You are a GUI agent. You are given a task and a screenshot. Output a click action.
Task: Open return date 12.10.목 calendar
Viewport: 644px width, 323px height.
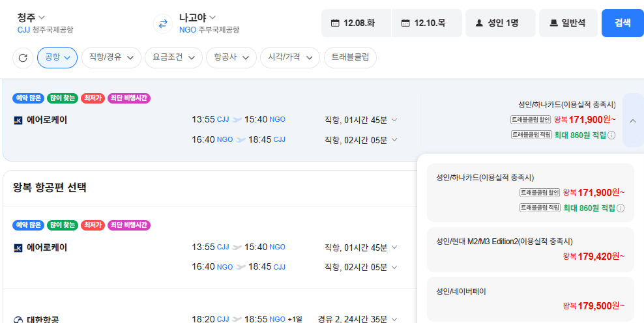[427, 23]
